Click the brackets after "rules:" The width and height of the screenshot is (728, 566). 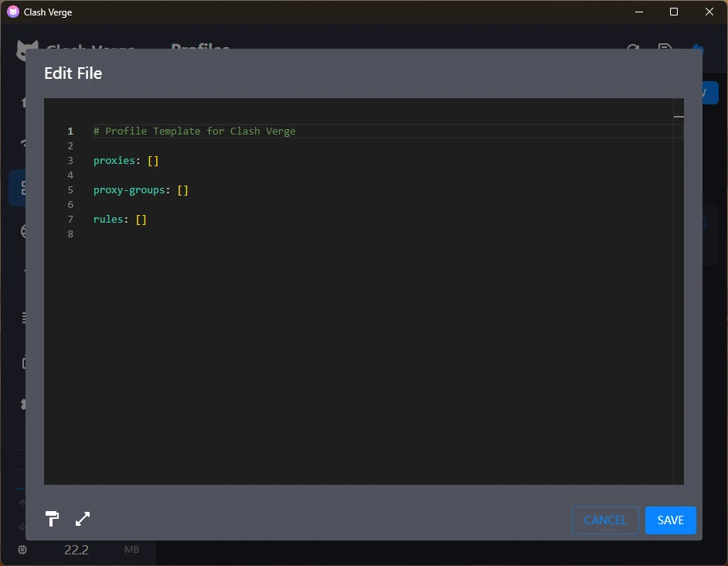coord(141,220)
